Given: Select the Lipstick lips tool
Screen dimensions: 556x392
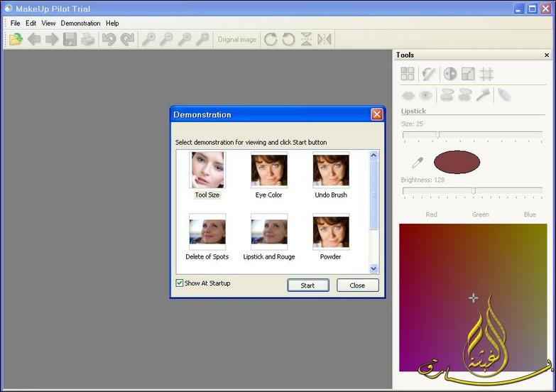Looking at the screenshot, I should [408, 95].
